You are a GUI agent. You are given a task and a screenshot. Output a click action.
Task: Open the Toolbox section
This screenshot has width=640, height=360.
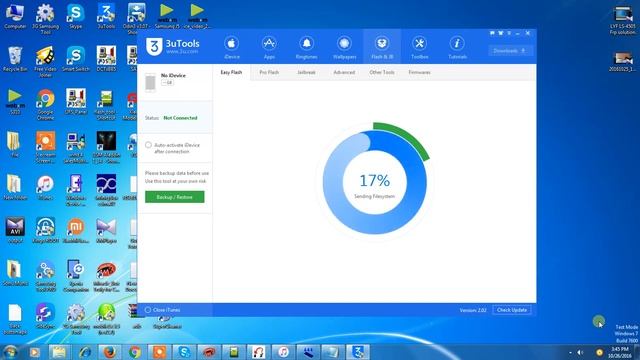[x=420, y=47]
